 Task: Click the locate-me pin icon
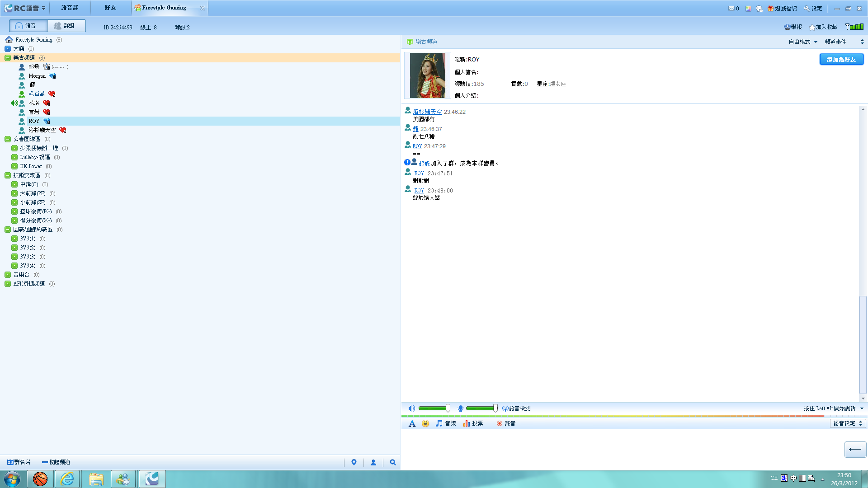tap(354, 462)
